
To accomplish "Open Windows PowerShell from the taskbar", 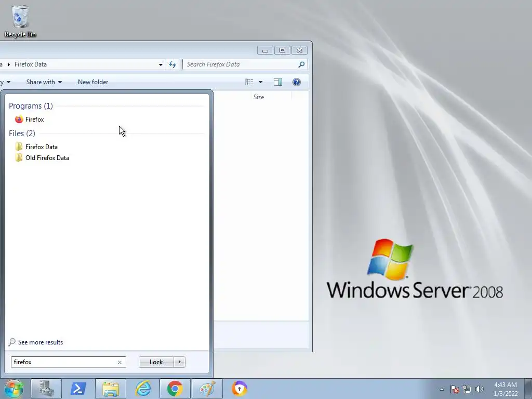I will click(x=78, y=389).
